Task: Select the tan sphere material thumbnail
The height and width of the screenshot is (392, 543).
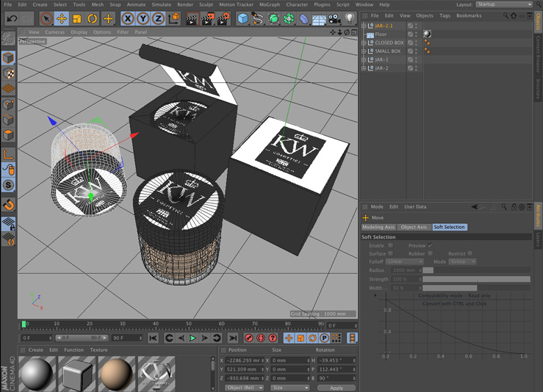Action: (x=117, y=374)
